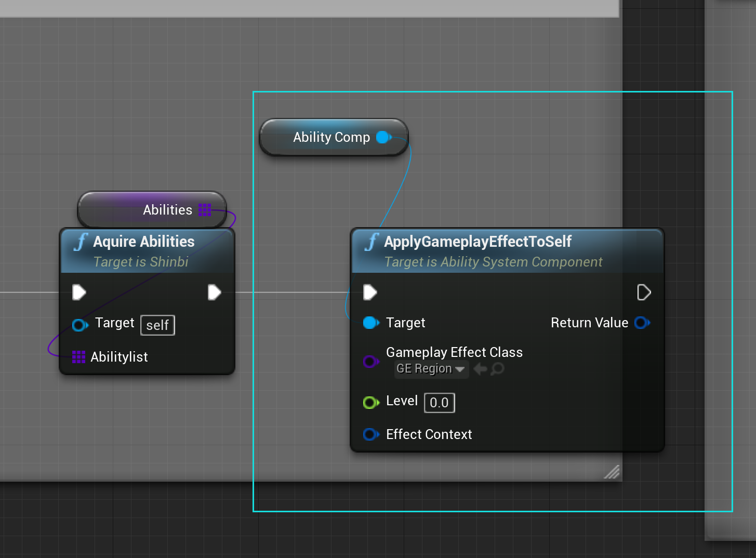Click the Effect Context input pin

370,434
